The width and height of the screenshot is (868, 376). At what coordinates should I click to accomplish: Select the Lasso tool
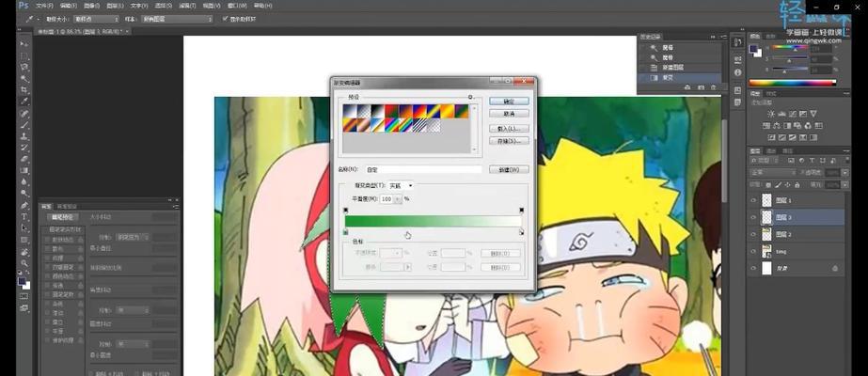(x=24, y=67)
